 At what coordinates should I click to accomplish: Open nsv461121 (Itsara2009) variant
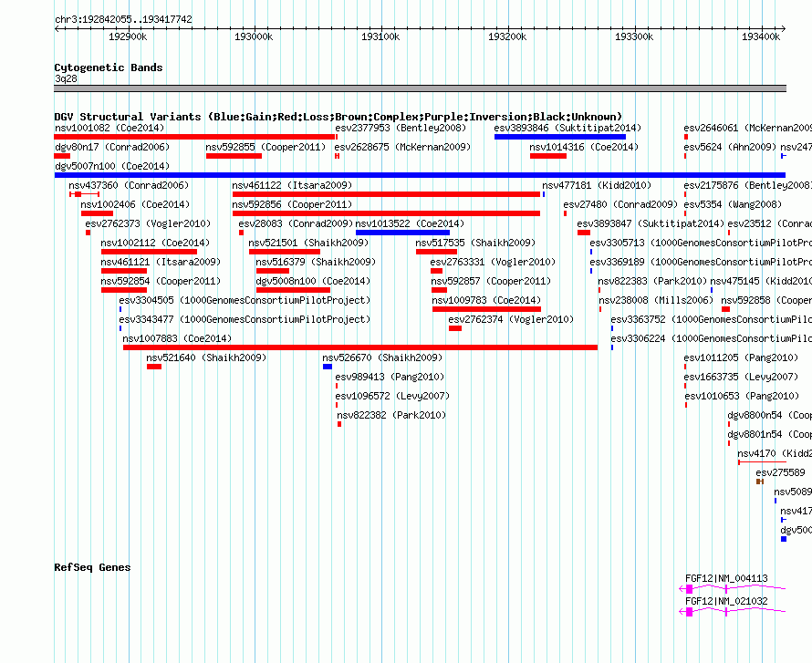pos(161,262)
